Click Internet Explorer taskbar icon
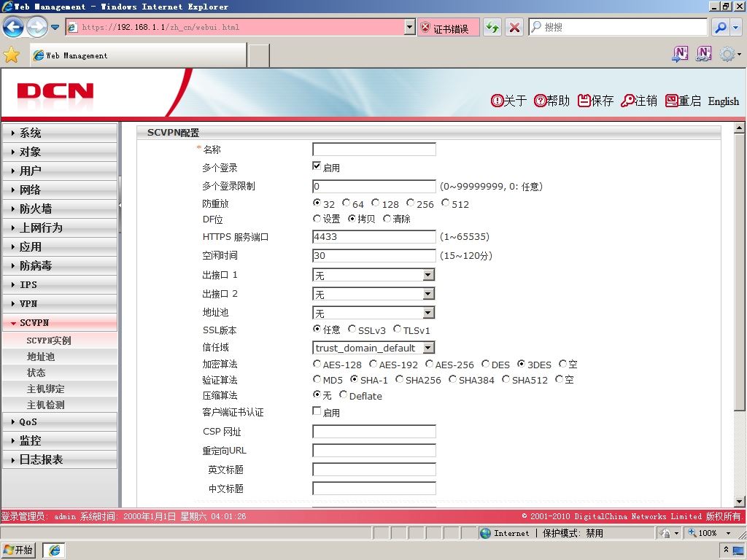The height and width of the screenshot is (560, 747). pos(54,550)
